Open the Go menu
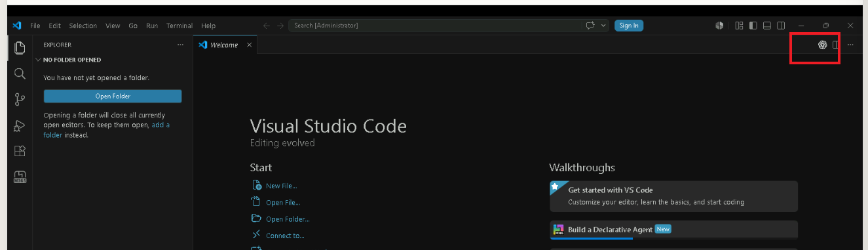 click(x=133, y=26)
